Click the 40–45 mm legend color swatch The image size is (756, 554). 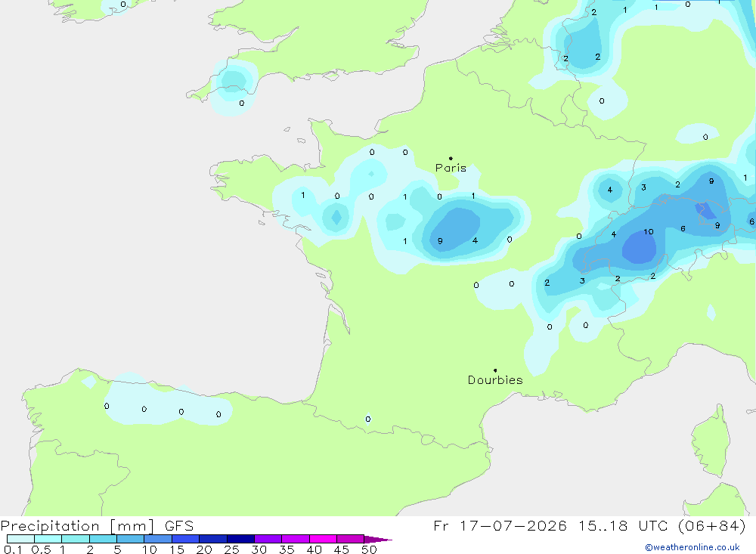point(323,539)
